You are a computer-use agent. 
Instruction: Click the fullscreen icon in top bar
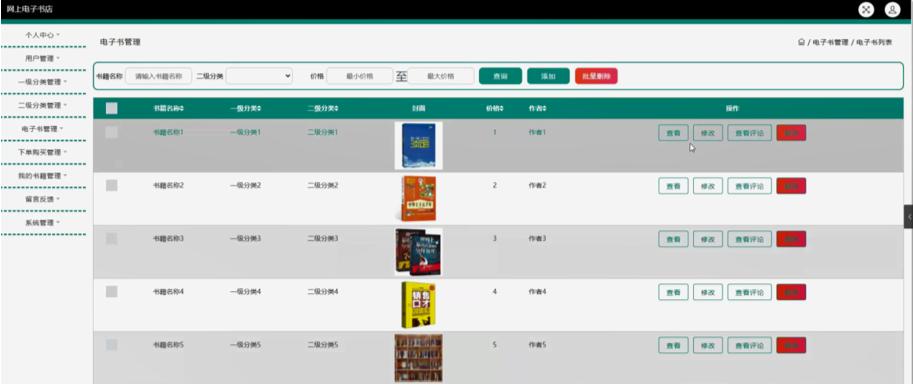[x=866, y=9]
